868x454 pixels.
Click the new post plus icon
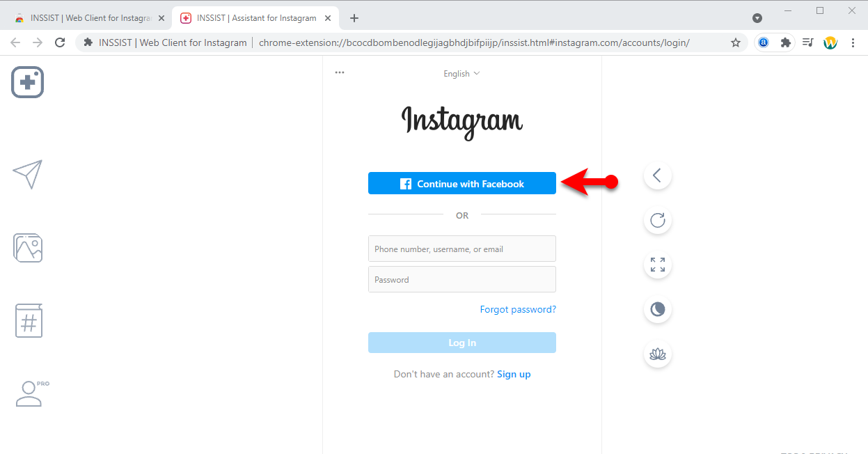pos(28,82)
